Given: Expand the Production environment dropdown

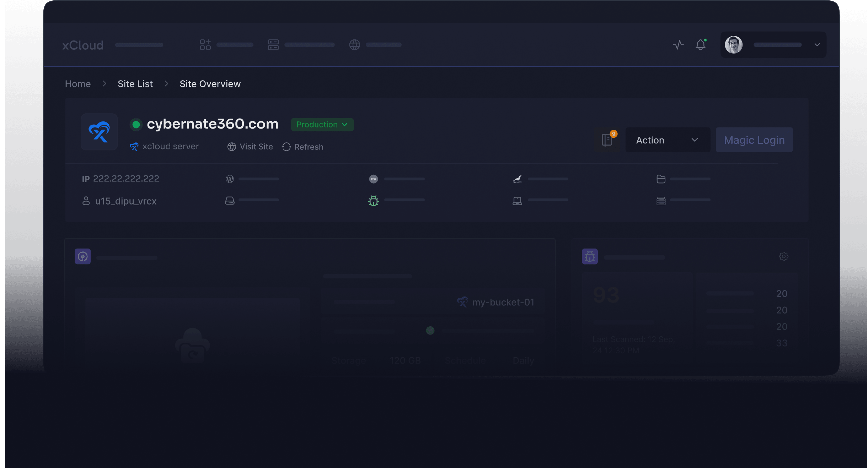Looking at the screenshot, I should tap(322, 125).
